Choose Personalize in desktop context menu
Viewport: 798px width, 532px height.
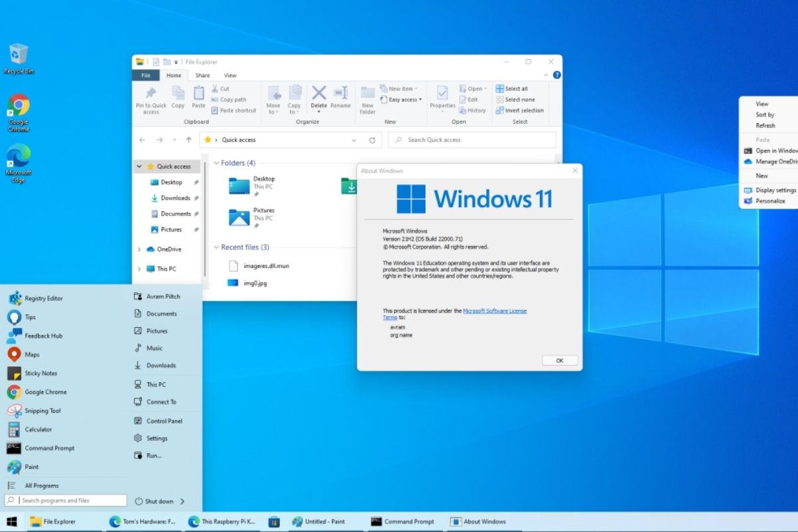click(x=769, y=201)
